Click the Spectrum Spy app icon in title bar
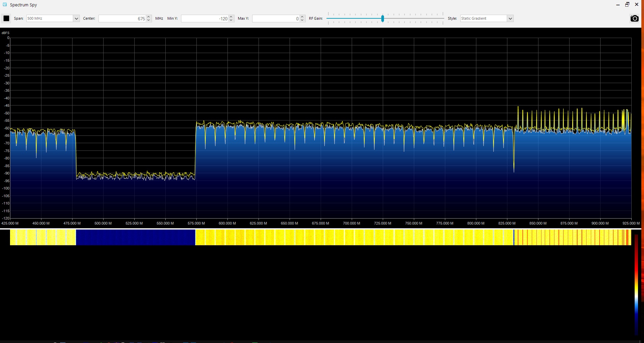Viewport: 644px width, 343px height. click(5, 5)
